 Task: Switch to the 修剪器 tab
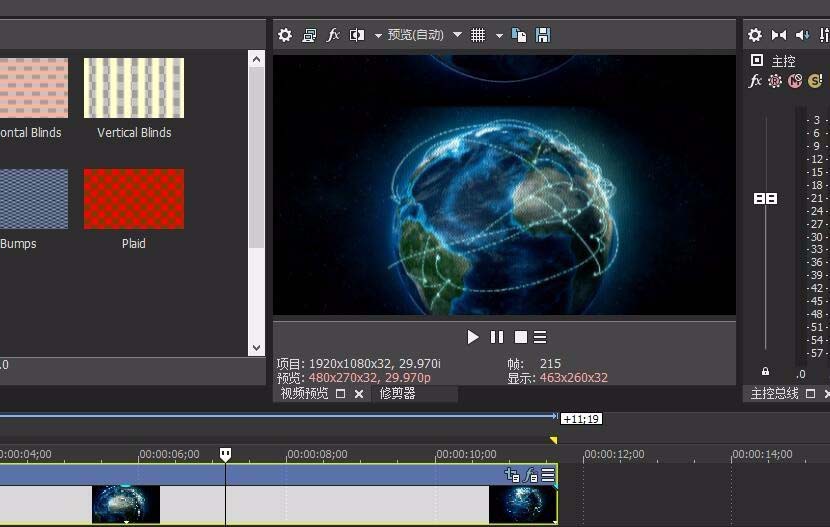pos(397,394)
